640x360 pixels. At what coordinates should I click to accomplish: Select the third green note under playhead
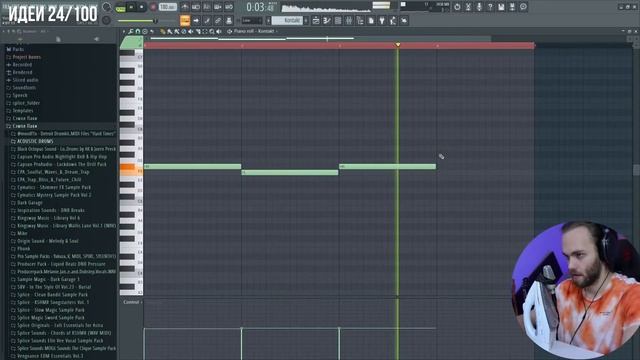coord(387,167)
